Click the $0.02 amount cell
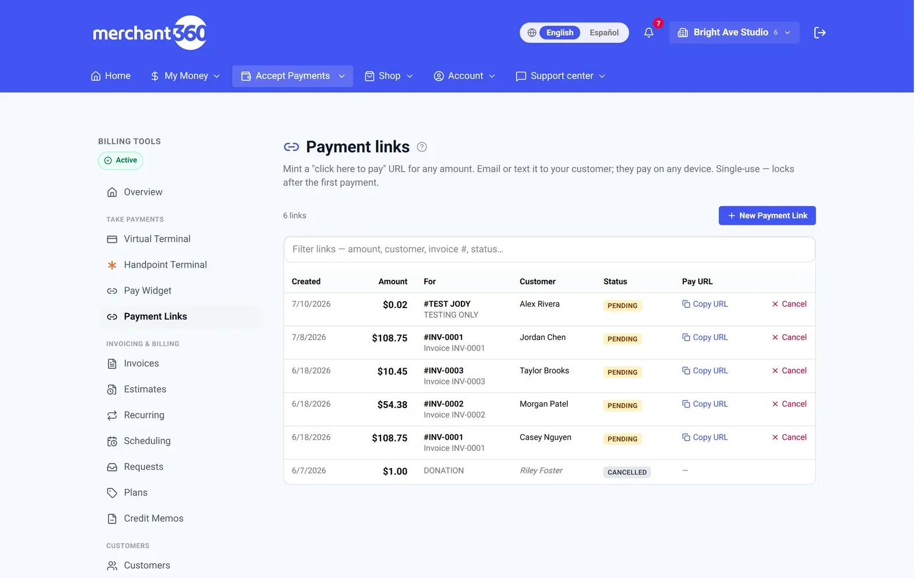The height and width of the screenshot is (578, 924). [x=395, y=305]
